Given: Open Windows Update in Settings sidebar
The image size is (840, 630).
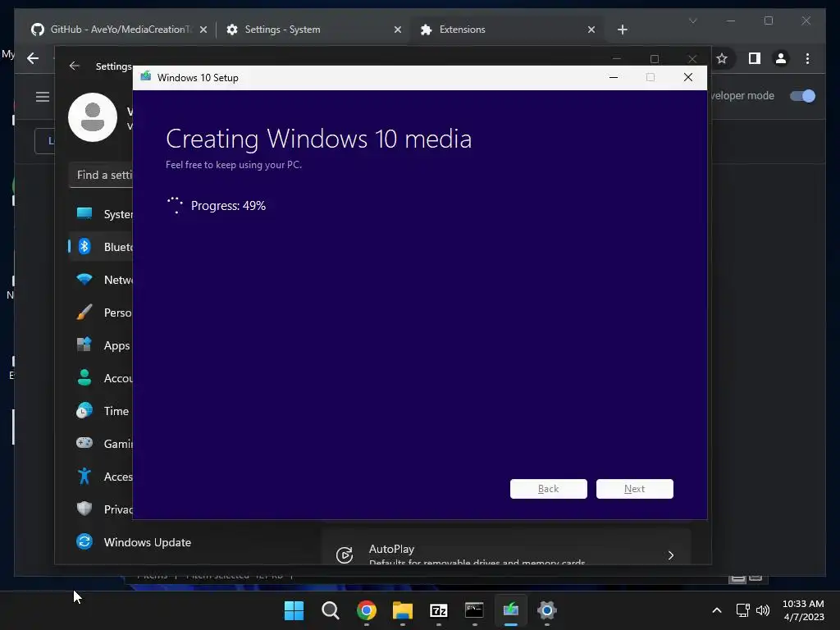Looking at the screenshot, I should [148, 542].
